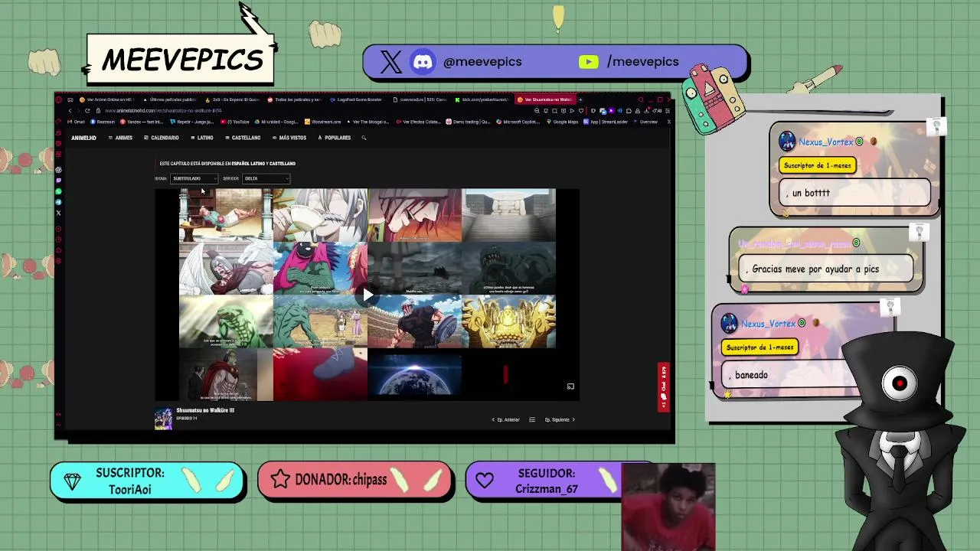Switch to the Últimas películas tab
Viewport: 980px width, 551px height.
(170, 99)
